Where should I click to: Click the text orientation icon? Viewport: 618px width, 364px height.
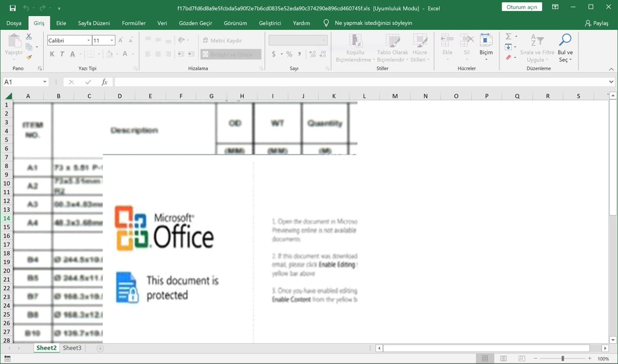point(181,40)
